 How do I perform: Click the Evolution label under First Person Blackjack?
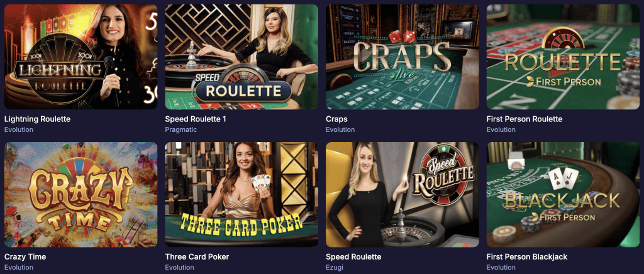[501, 268]
